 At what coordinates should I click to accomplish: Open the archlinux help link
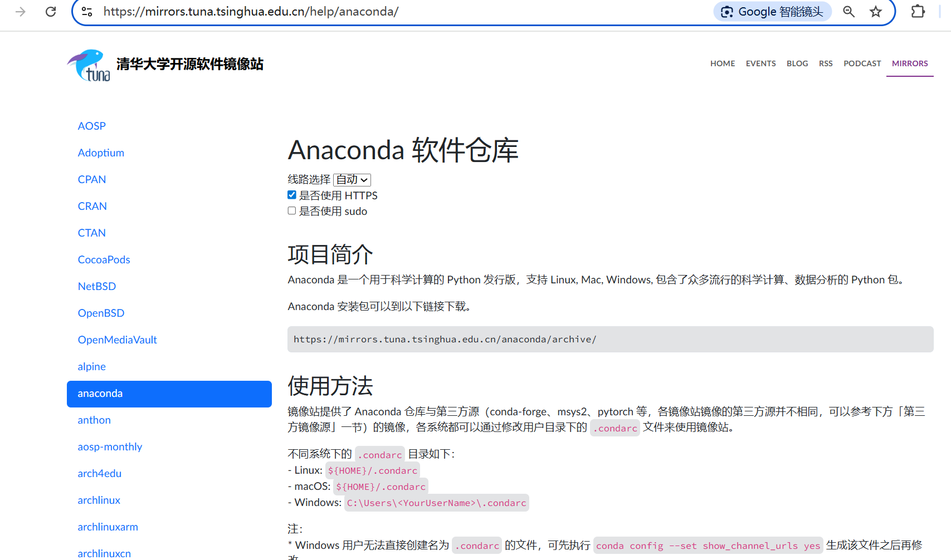(x=99, y=500)
